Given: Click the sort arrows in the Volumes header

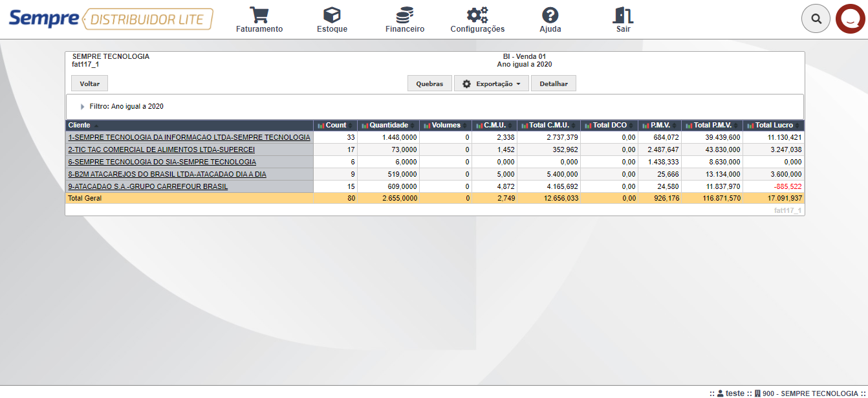Looking at the screenshot, I should click(x=465, y=126).
